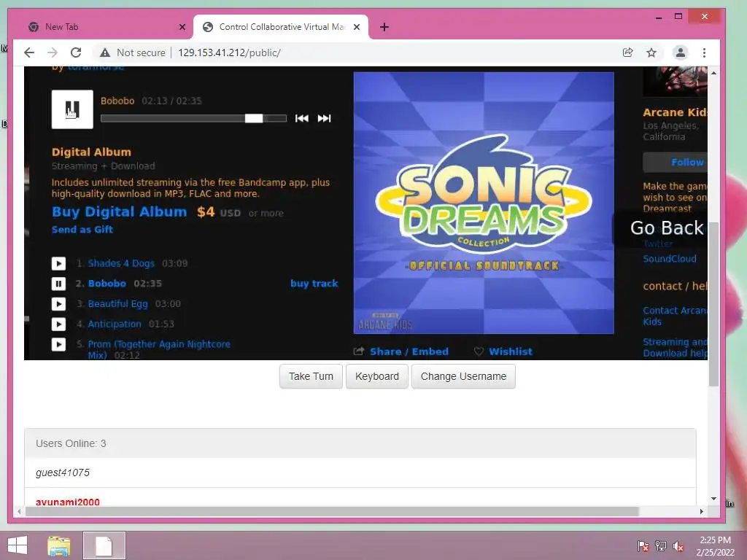Skip to the next track in the player
The image size is (747, 560).
(x=324, y=119)
